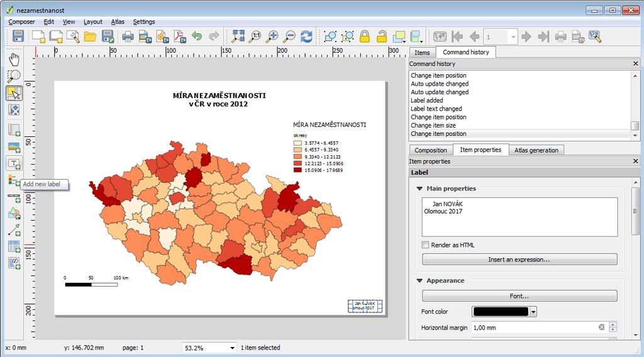The width and height of the screenshot is (644, 357).
Task: Select 'Label text changed' in command history
Action: click(x=436, y=109)
